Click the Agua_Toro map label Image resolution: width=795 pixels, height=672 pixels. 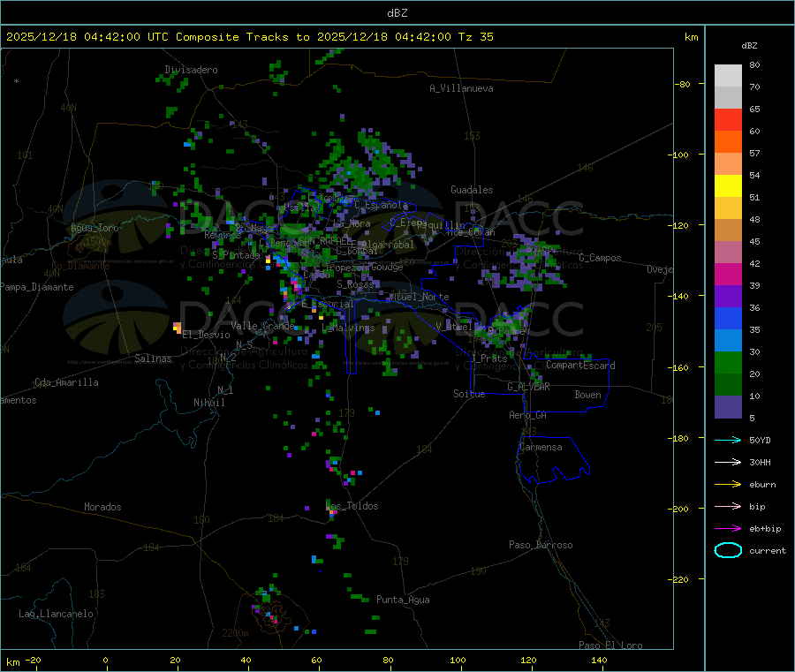click(x=95, y=228)
